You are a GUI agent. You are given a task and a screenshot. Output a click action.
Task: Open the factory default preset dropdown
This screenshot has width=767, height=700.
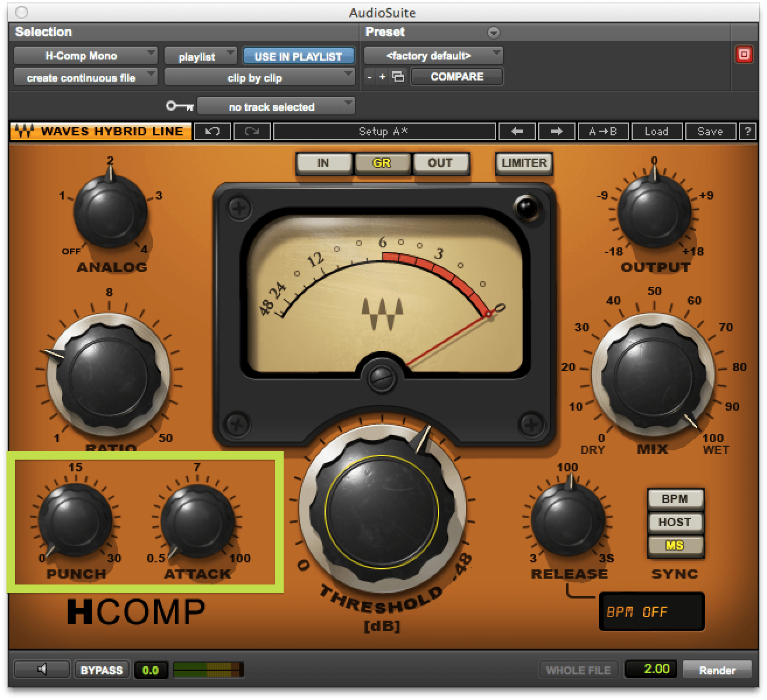pos(433,56)
